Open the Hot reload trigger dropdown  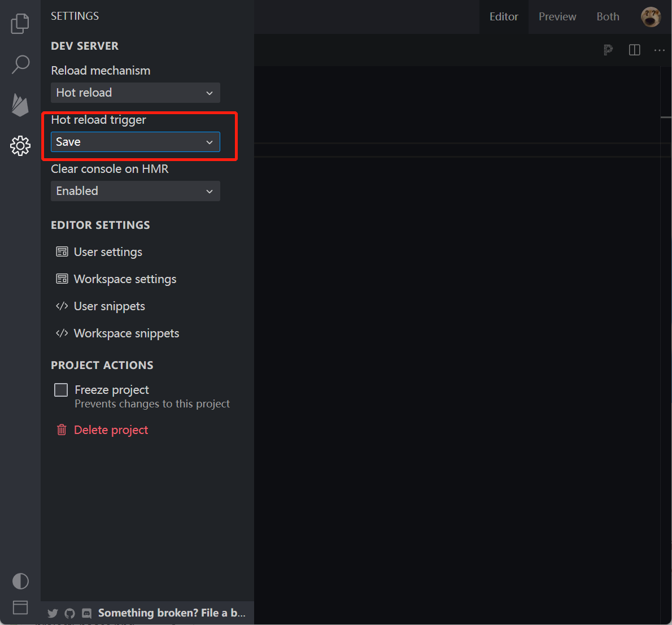tap(136, 142)
